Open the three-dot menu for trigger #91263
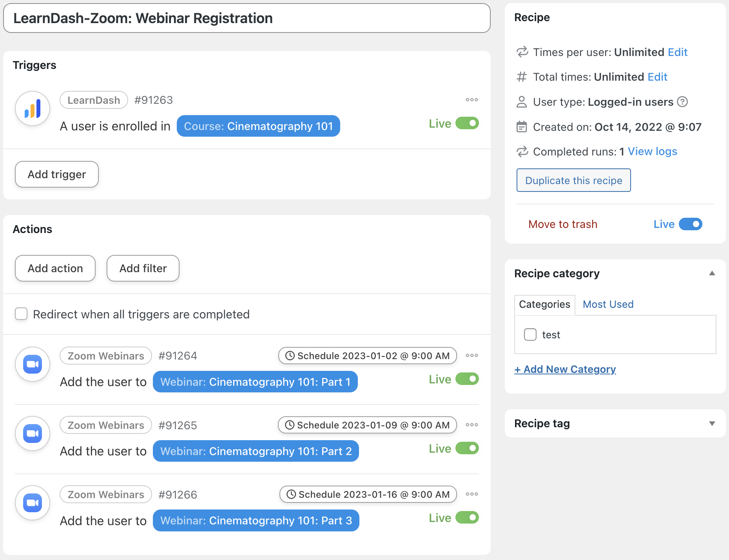729x560 pixels. point(471,100)
